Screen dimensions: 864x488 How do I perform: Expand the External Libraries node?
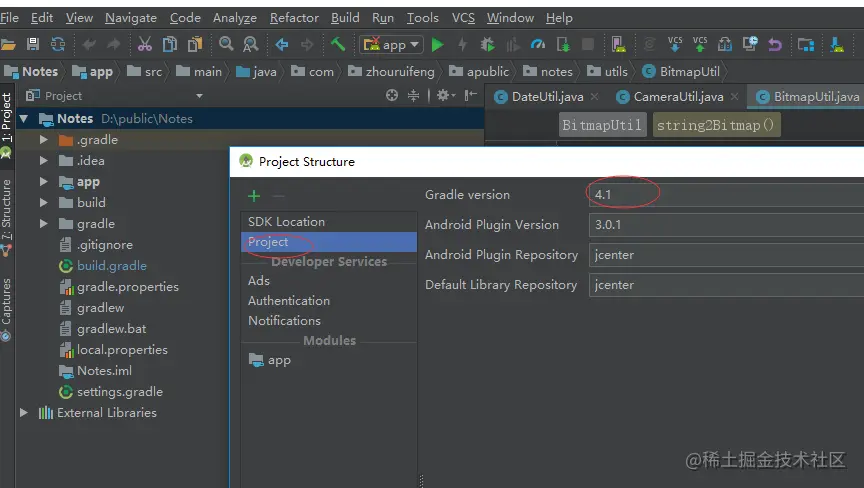(x=24, y=413)
